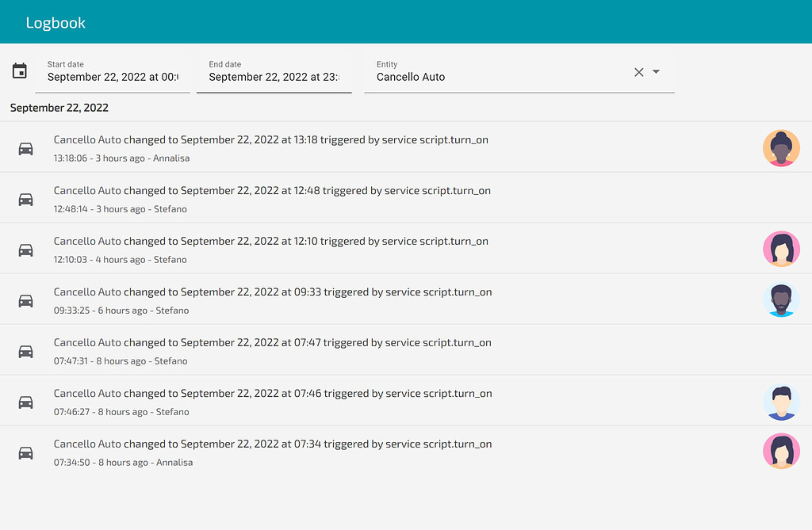Open the Entity dropdown arrow
Viewport: 812px width, 530px height.
coord(657,72)
